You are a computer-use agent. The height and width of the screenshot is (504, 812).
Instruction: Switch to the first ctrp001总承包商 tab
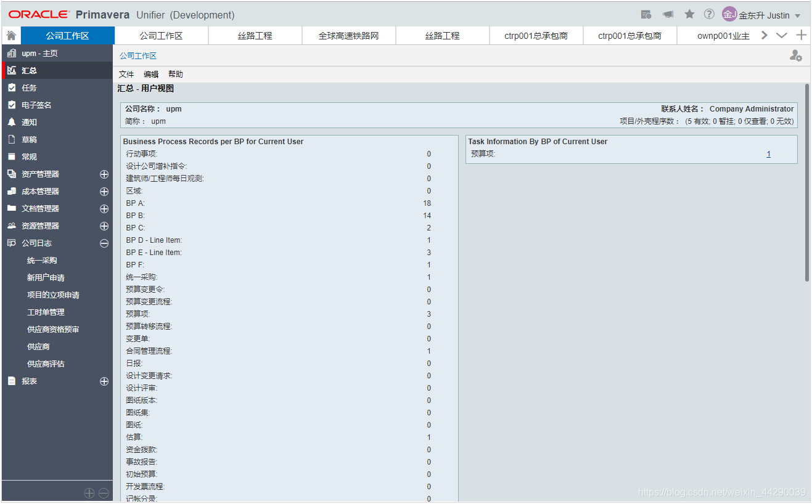(x=536, y=36)
